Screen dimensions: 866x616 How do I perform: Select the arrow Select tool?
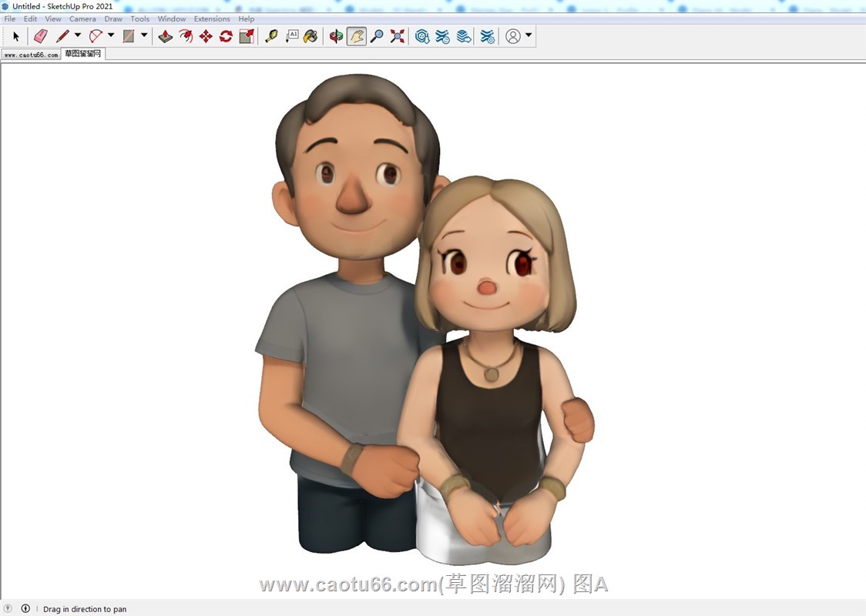[x=16, y=36]
